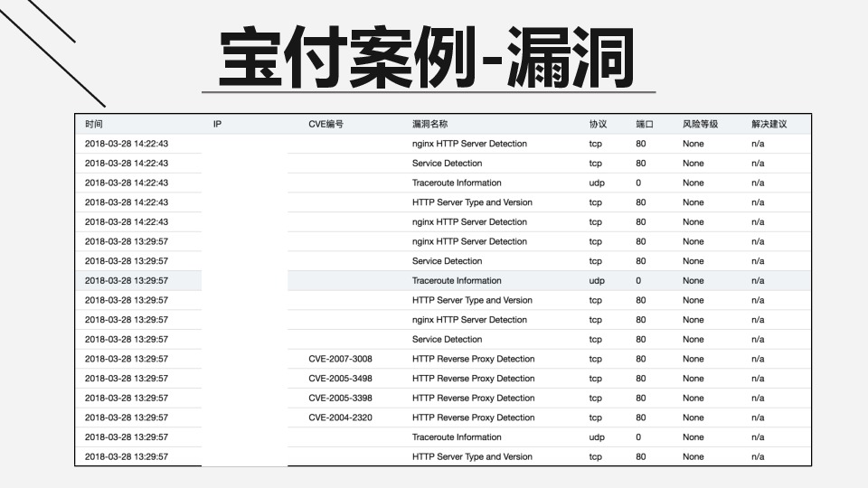Click the timestamp in the highlighted row
The image size is (868, 488).
(x=127, y=280)
